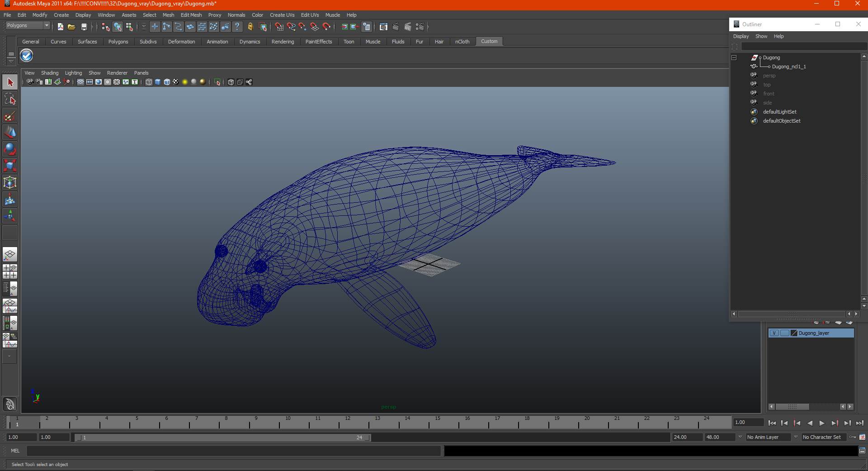Screen dimensions: 868x471
Task: Open the Outliner Display menu
Action: 741,36
